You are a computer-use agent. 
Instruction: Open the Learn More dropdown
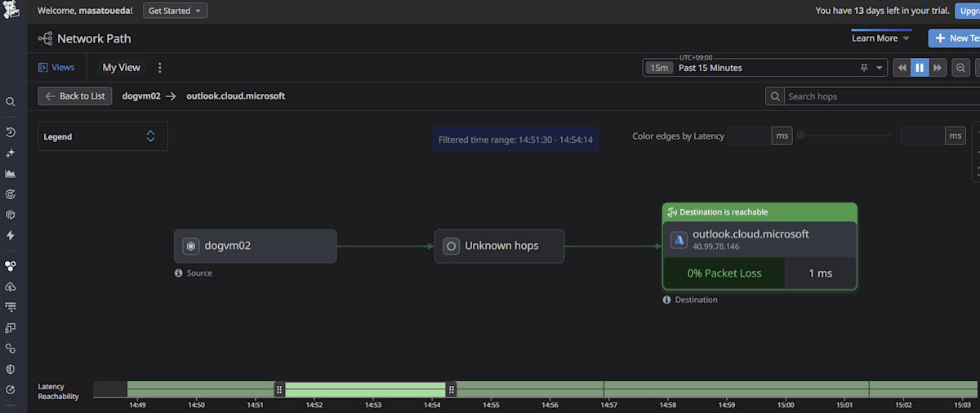[x=881, y=38]
